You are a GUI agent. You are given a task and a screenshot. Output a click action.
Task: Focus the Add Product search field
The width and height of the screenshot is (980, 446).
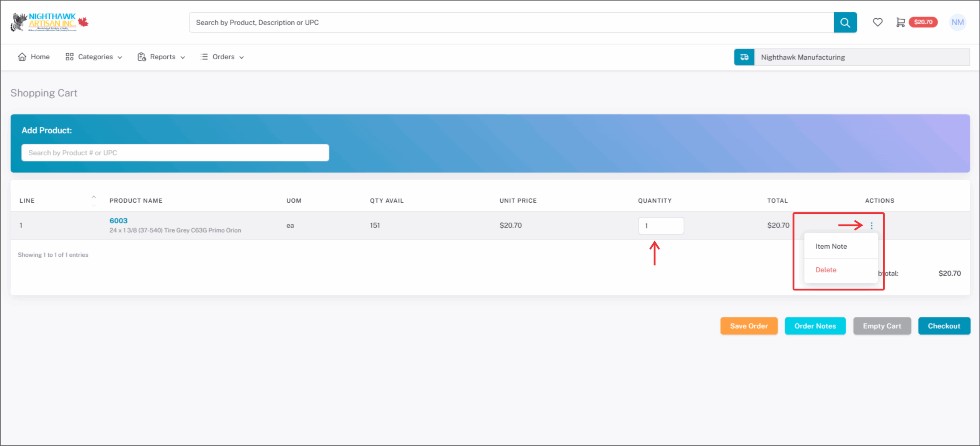[175, 153]
